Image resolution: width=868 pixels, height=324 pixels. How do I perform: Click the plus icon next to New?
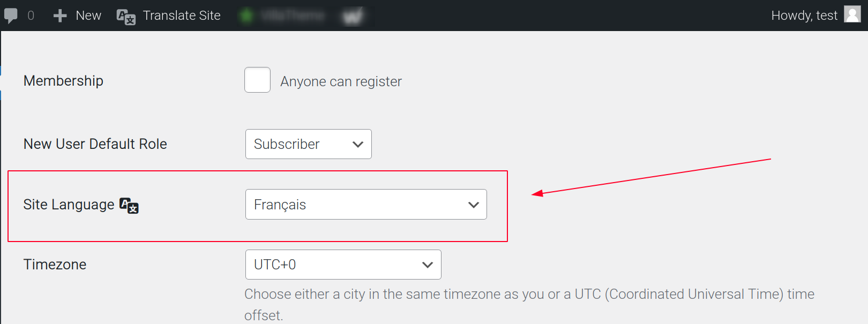point(59,15)
